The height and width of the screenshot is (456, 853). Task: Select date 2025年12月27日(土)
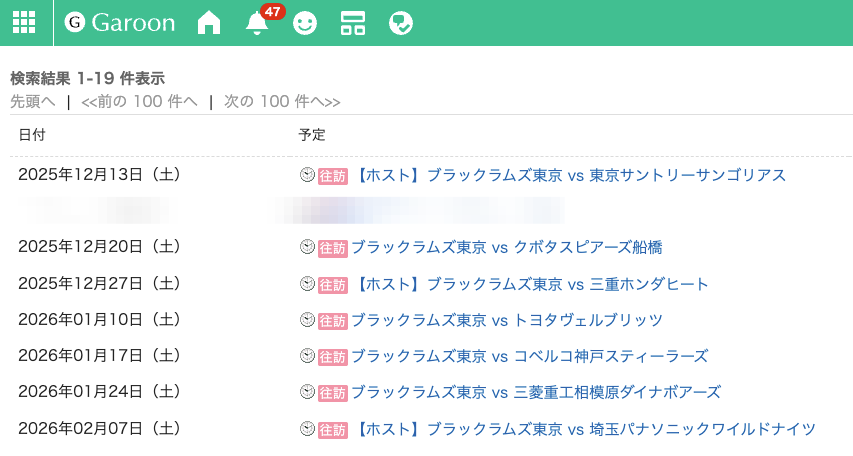point(99,284)
